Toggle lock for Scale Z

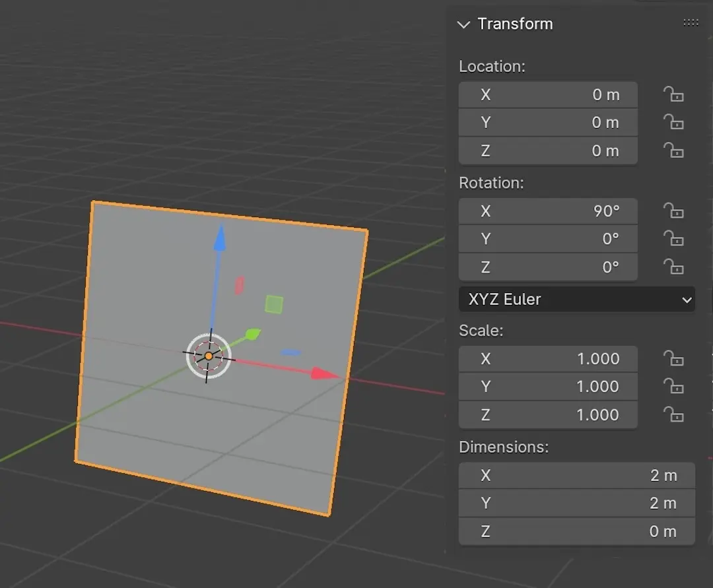tap(673, 415)
